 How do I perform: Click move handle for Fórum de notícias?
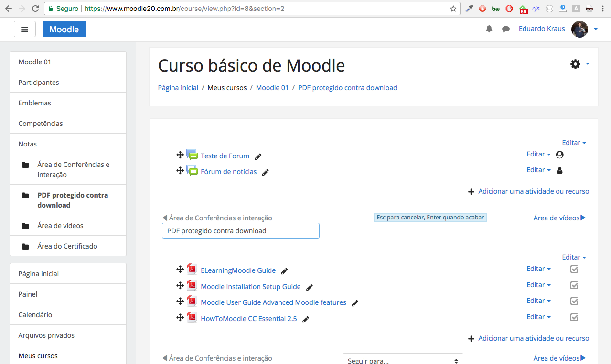click(180, 170)
